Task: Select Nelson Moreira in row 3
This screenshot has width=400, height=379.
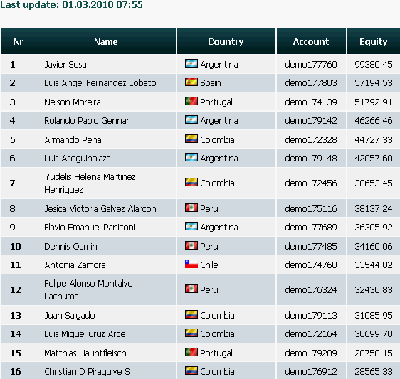Action: tap(72, 102)
